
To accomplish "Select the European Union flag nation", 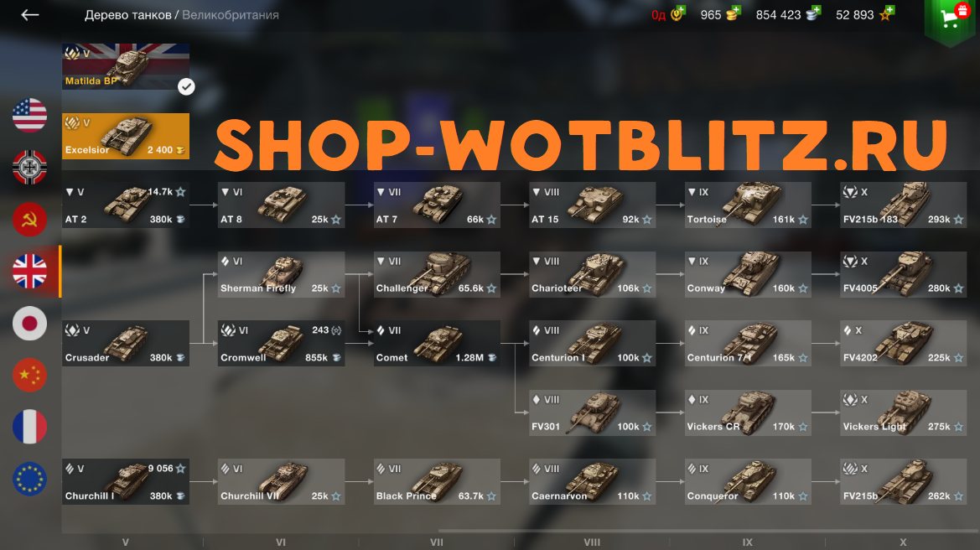I will point(29,479).
